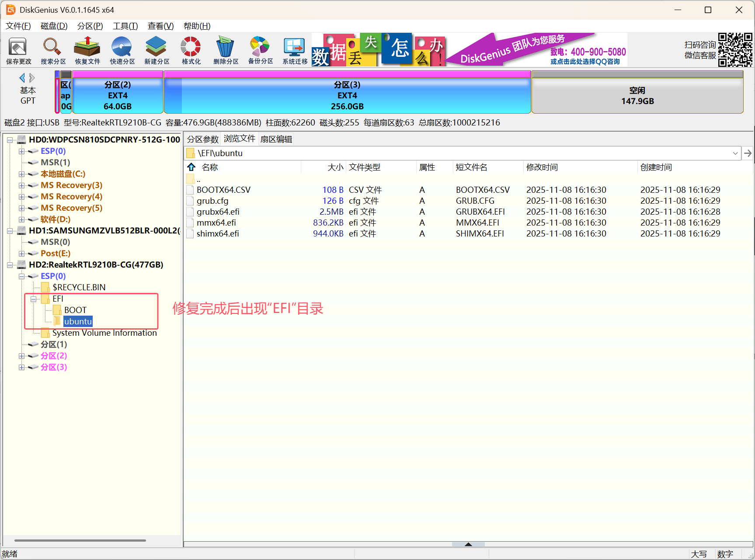This screenshot has height=560, width=755.
Task: Expand the 软件(D:) tree node
Action: (x=21, y=219)
